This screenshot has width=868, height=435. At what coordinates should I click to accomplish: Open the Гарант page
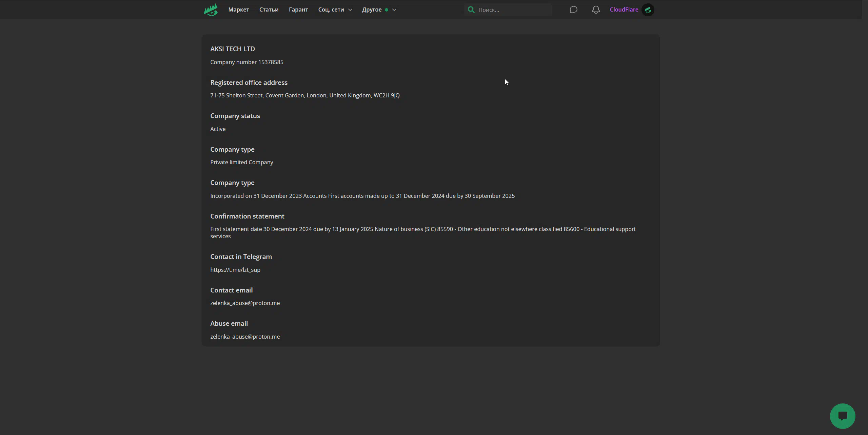pyautogui.click(x=298, y=10)
